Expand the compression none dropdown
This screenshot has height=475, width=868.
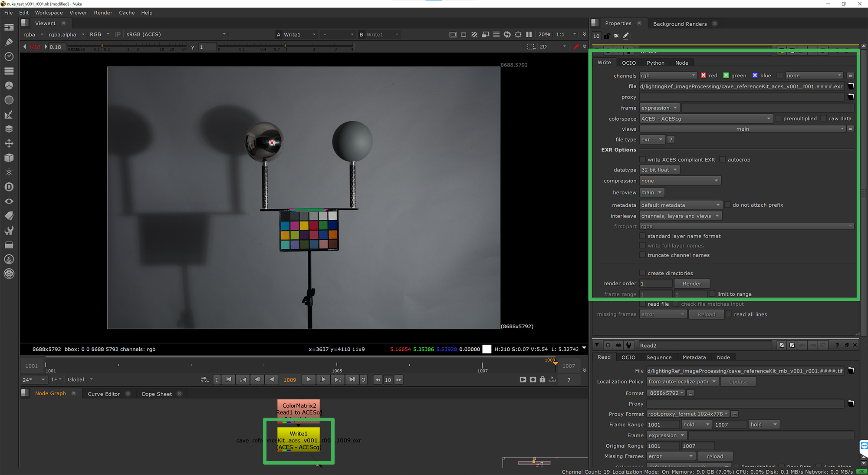tap(680, 181)
